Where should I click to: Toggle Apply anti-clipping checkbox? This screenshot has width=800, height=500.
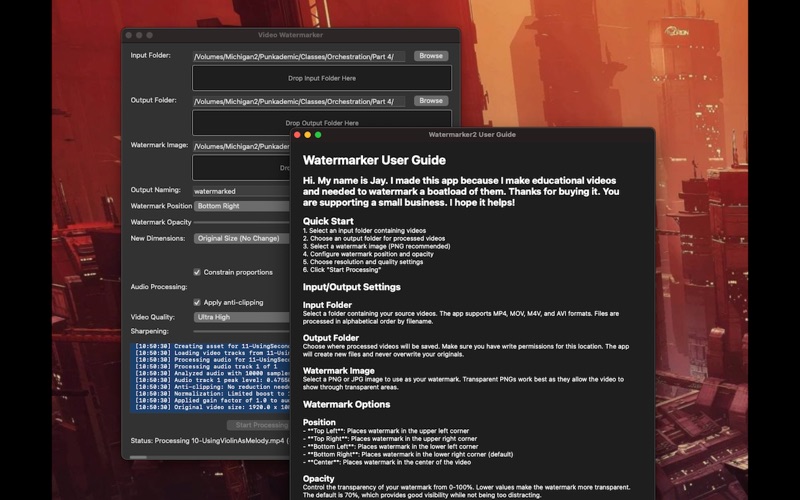click(197, 302)
